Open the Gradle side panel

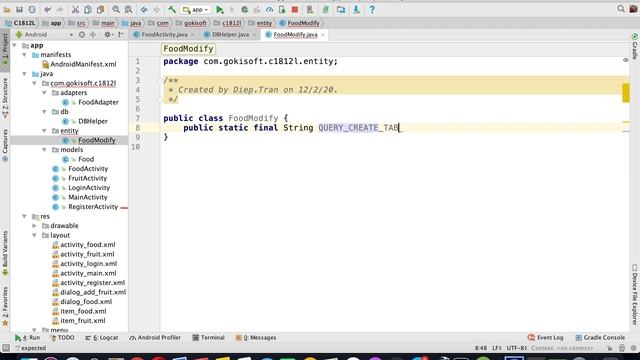click(635, 46)
